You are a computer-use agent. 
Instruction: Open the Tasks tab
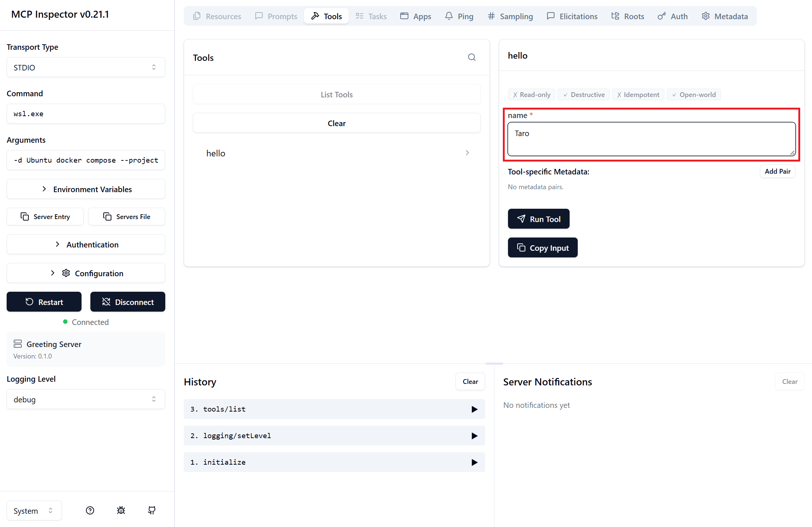[x=371, y=16]
